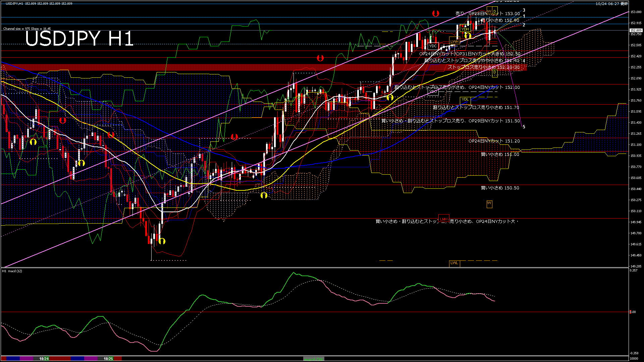
Task: Click the red LMH label box
Action: pos(444,219)
